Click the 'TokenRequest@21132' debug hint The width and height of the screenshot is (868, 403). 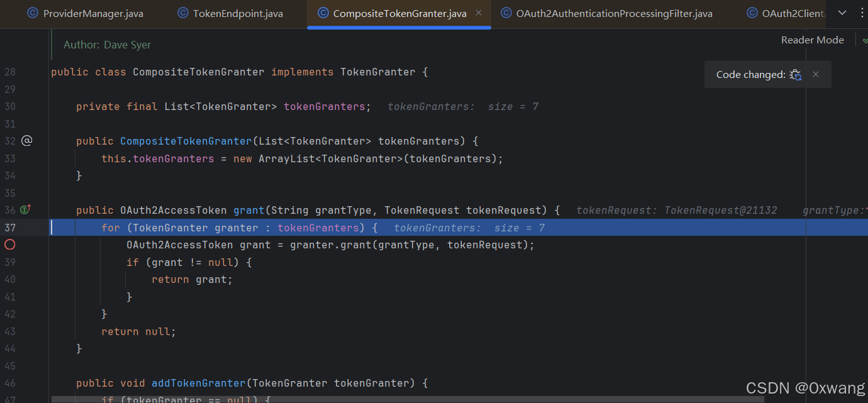[721, 210]
